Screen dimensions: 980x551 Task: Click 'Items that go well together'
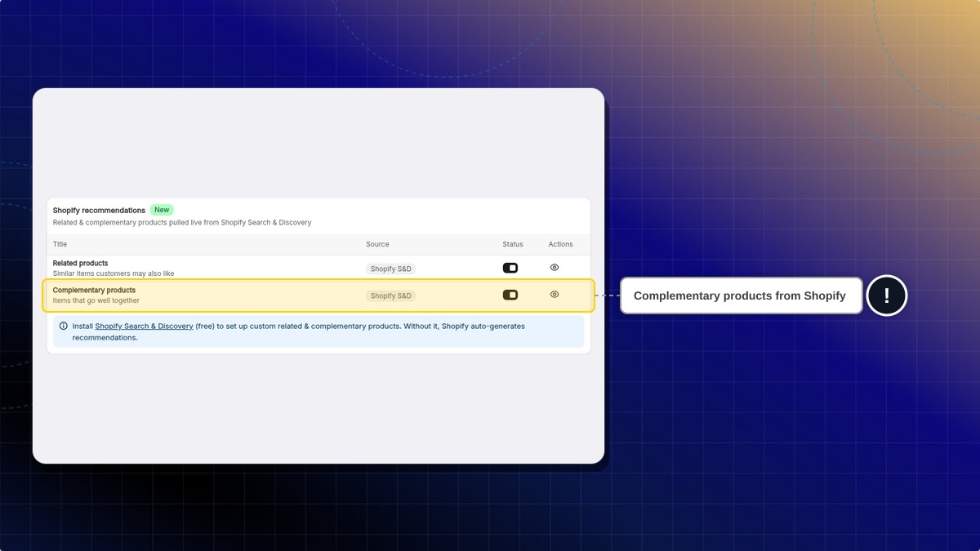(96, 300)
